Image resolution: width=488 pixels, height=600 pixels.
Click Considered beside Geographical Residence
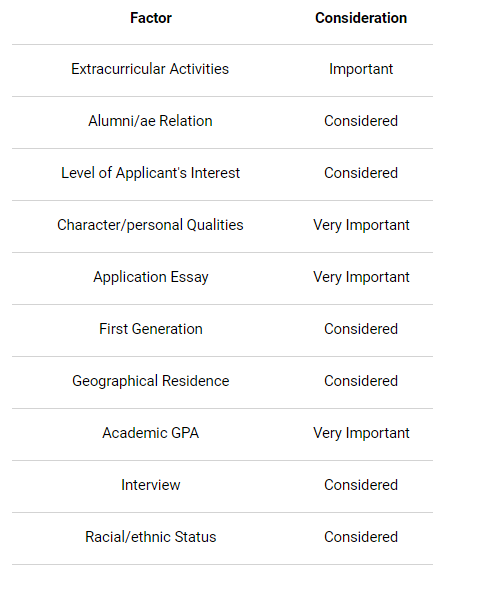361,381
